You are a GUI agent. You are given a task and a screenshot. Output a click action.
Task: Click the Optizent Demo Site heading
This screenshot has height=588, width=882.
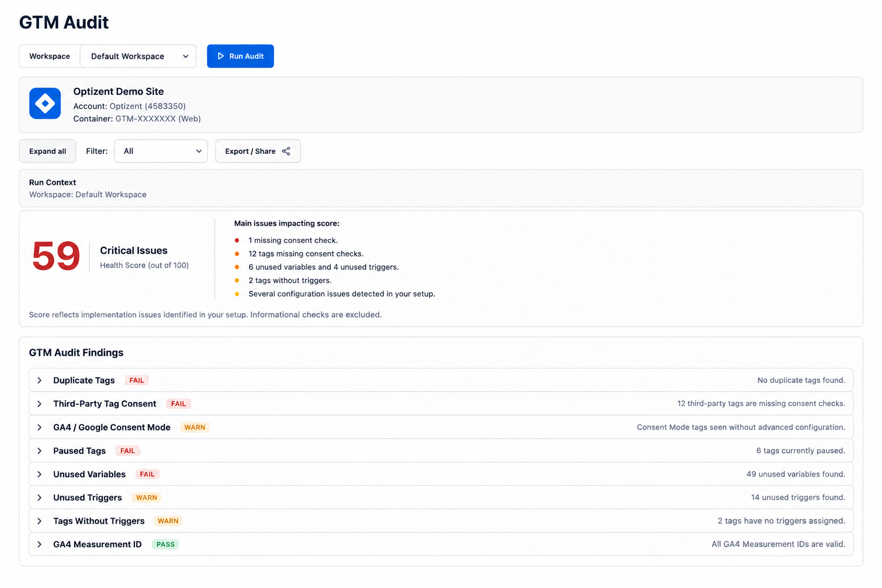118,91
